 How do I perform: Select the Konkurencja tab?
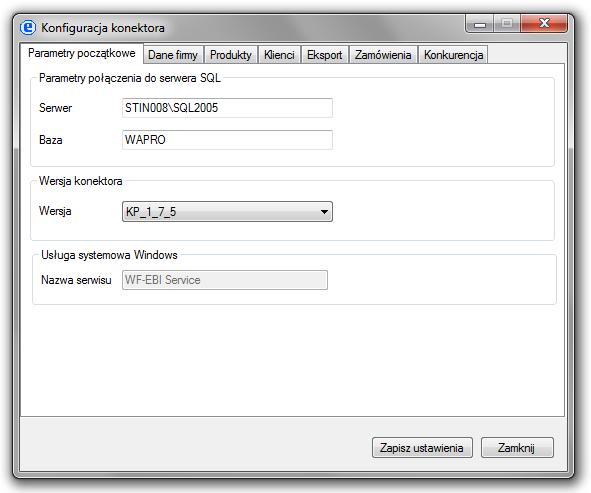pos(453,55)
